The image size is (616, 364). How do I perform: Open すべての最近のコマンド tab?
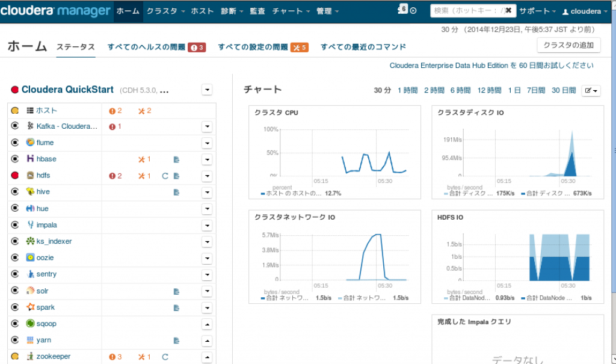click(363, 47)
